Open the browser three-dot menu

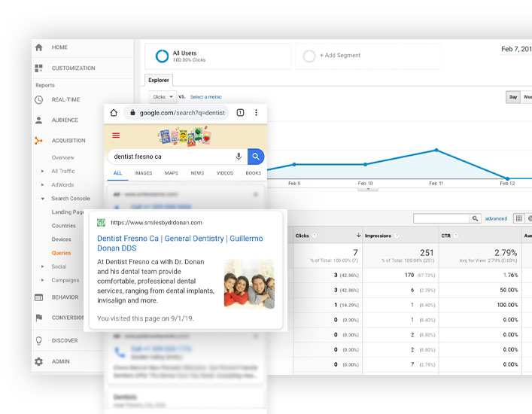point(256,113)
